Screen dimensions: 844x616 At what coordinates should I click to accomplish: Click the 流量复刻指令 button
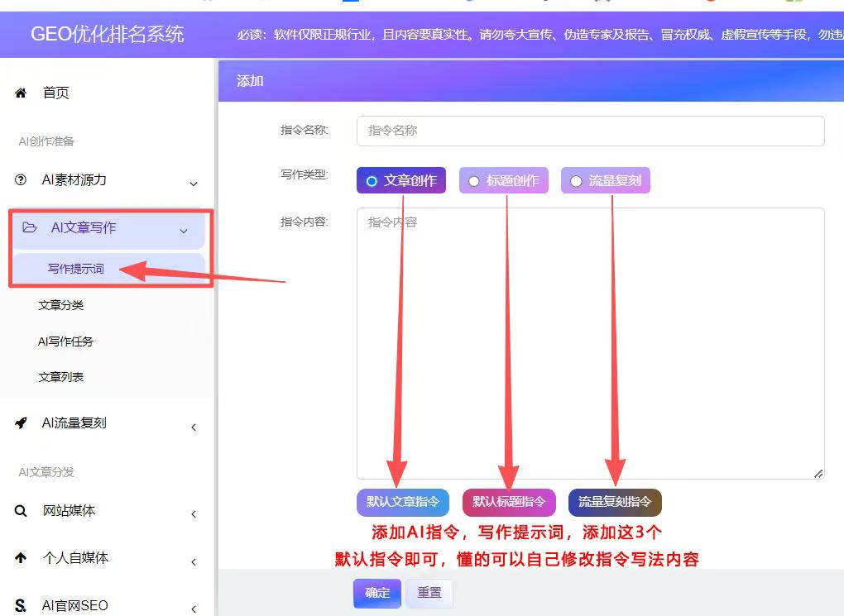(x=615, y=502)
